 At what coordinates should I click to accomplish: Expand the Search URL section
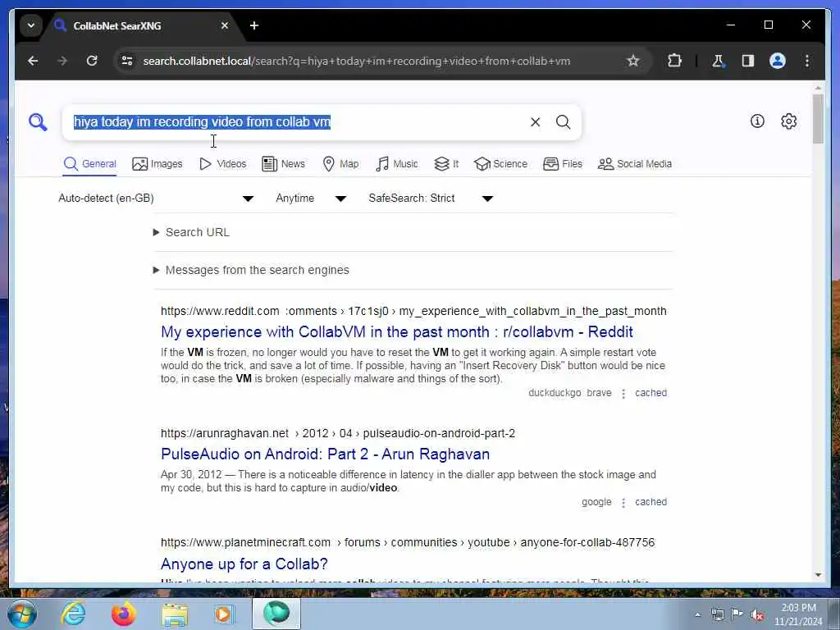(191, 232)
